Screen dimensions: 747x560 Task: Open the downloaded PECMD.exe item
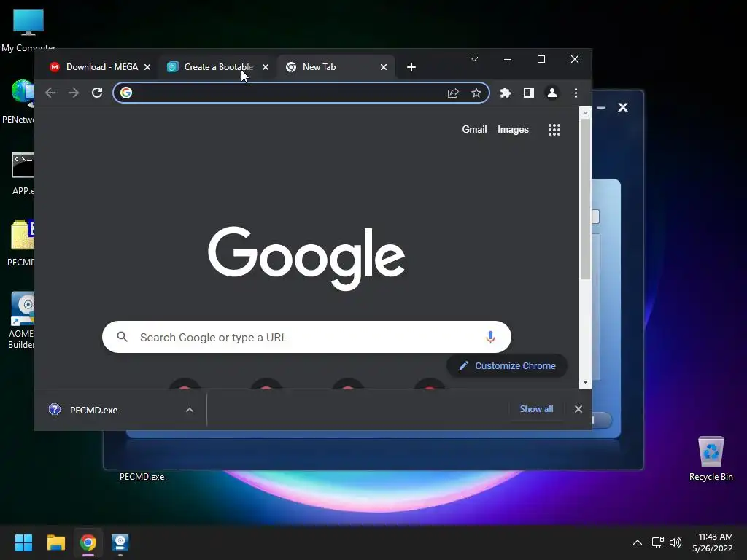click(93, 410)
